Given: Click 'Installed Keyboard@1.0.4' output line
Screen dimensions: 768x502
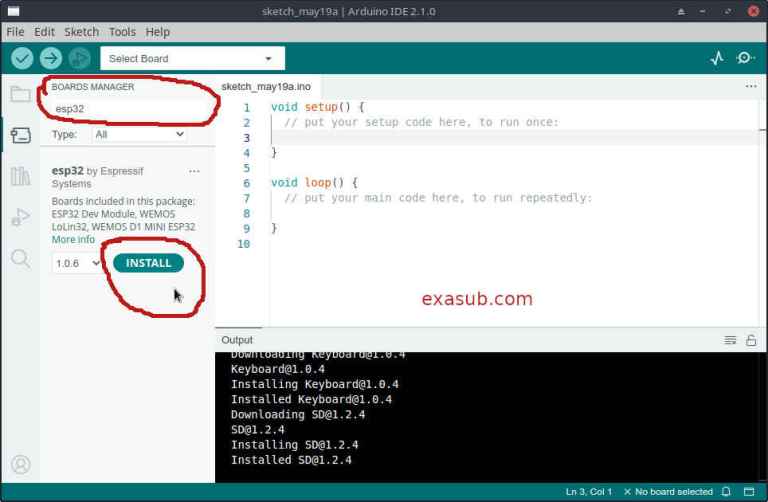Looking at the screenshot, I should point(311,399).
